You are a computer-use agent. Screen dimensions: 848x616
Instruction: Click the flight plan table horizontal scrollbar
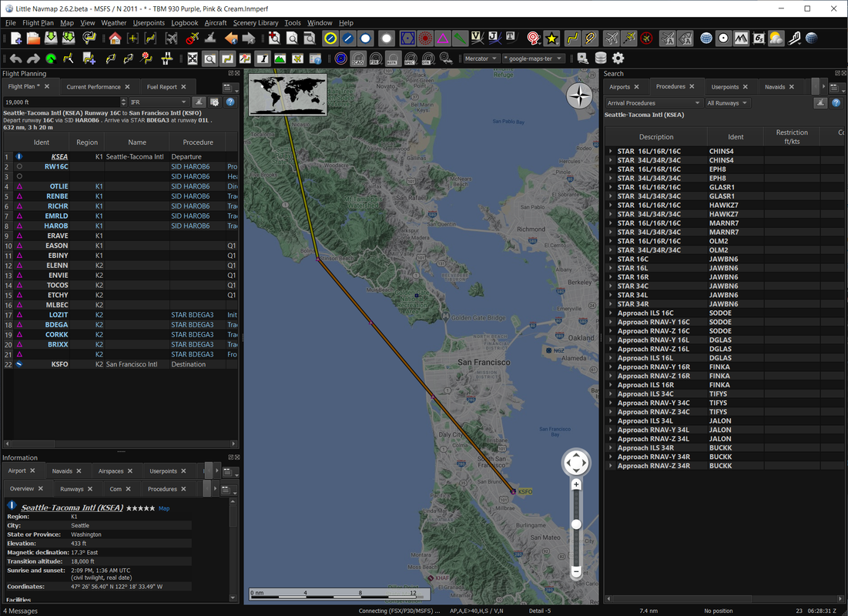[120, 444]
